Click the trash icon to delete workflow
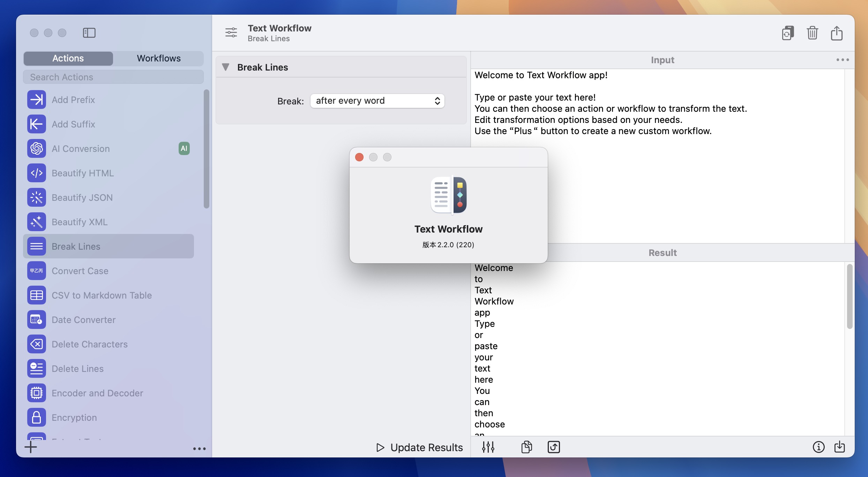The image size is (868, 477). tap(812, 33)
